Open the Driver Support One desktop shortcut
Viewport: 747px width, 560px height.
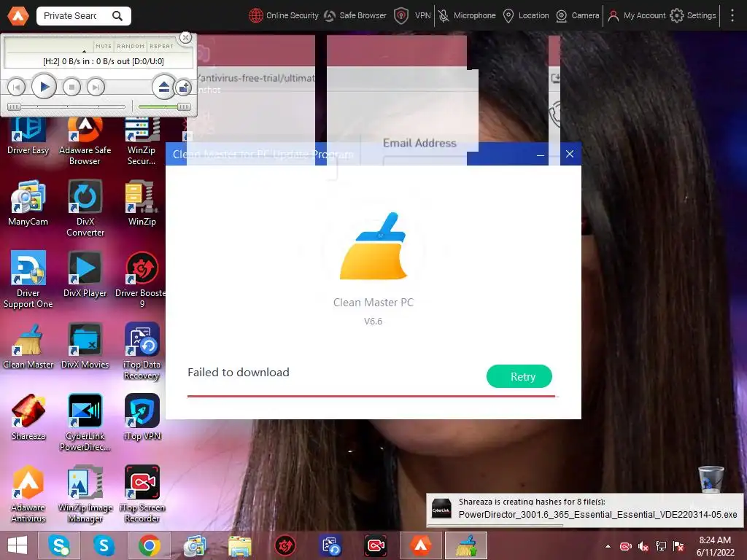[28, 279]
